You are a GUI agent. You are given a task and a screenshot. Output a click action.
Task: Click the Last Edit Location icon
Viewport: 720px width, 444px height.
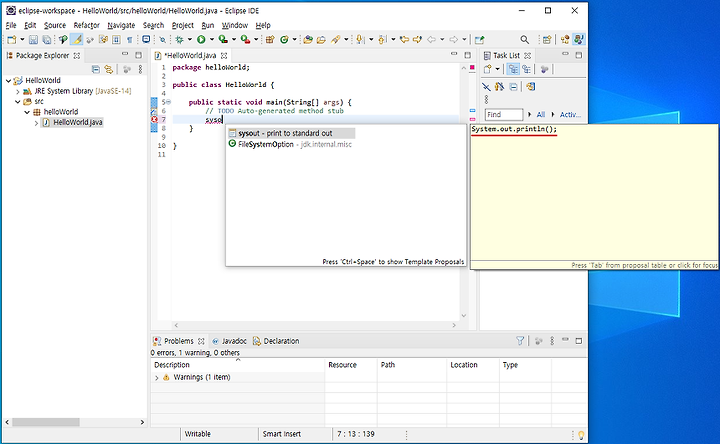[404, 40]
